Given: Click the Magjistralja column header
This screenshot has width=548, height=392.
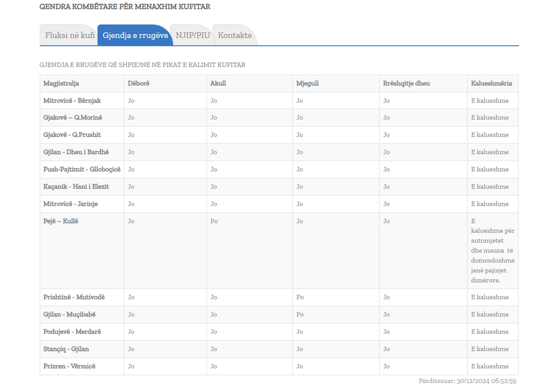Looking at the screenshot, I should point(61,83).
